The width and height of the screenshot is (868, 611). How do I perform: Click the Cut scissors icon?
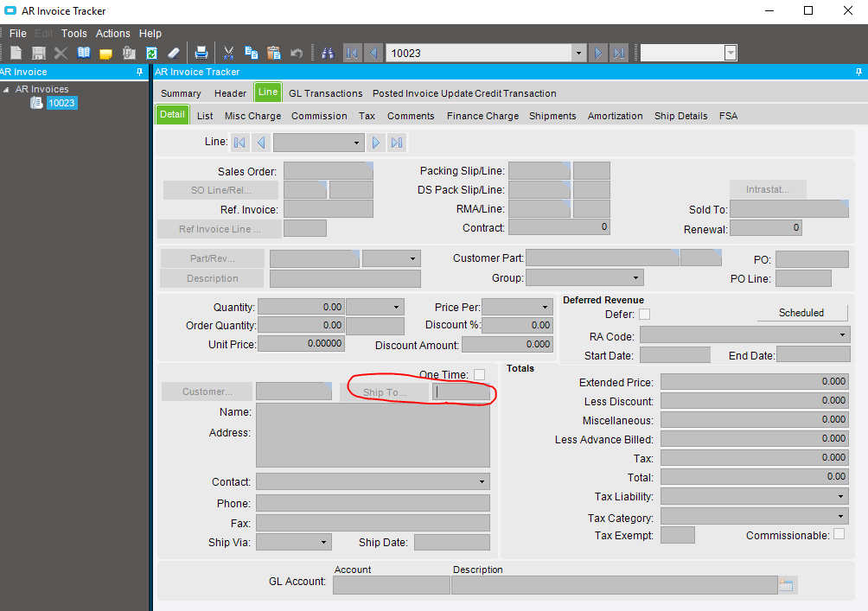229,53
